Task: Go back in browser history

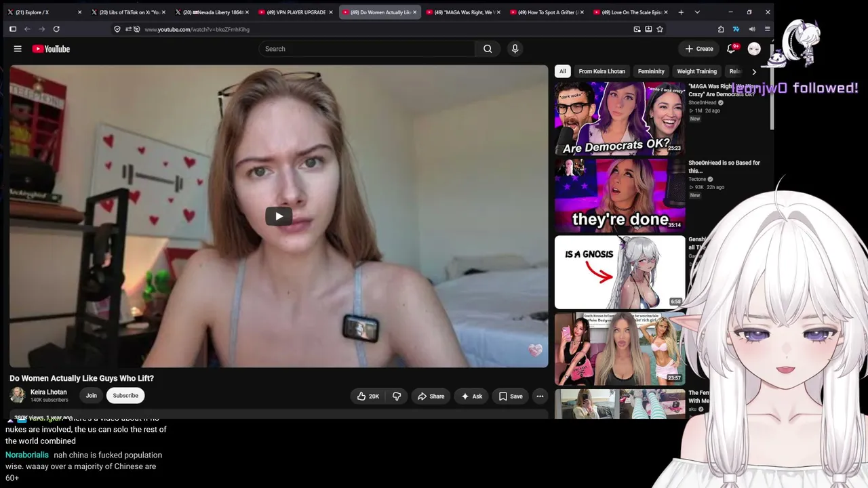Action: pos(27,29)
